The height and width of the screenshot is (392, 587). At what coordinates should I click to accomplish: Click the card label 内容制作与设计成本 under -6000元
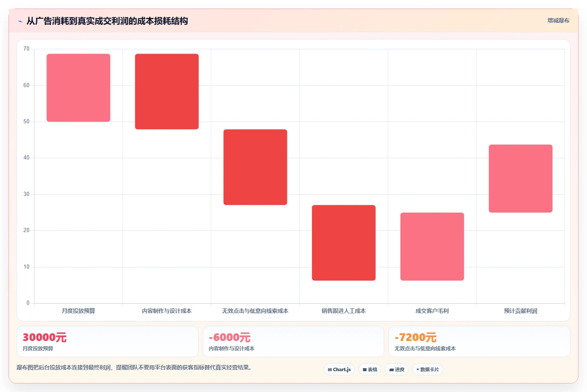pos(232,349)
